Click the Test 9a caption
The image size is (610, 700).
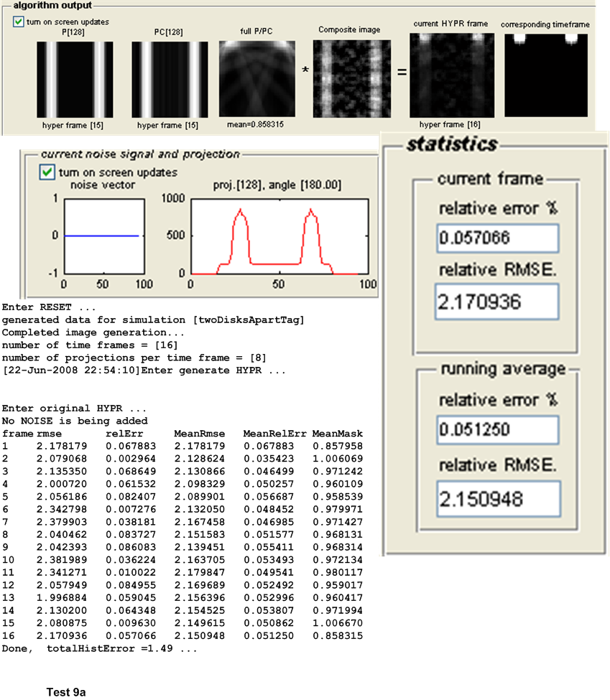66,692
